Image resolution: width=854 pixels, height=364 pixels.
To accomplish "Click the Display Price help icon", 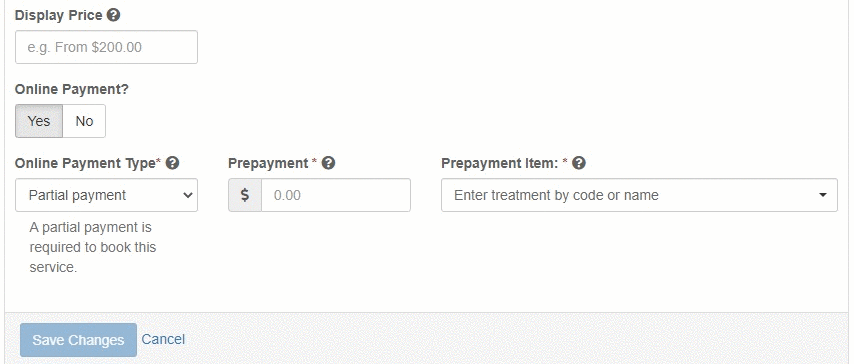I will pos(113,15).
